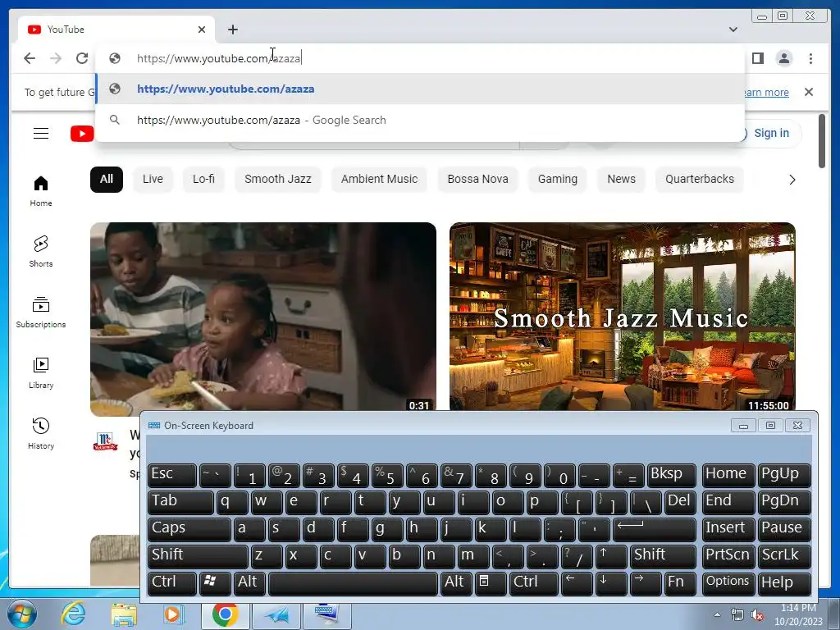This screenshot has height=630, width=840.
Task: Click the McCormick channel avatar
Action: point(105,441)
